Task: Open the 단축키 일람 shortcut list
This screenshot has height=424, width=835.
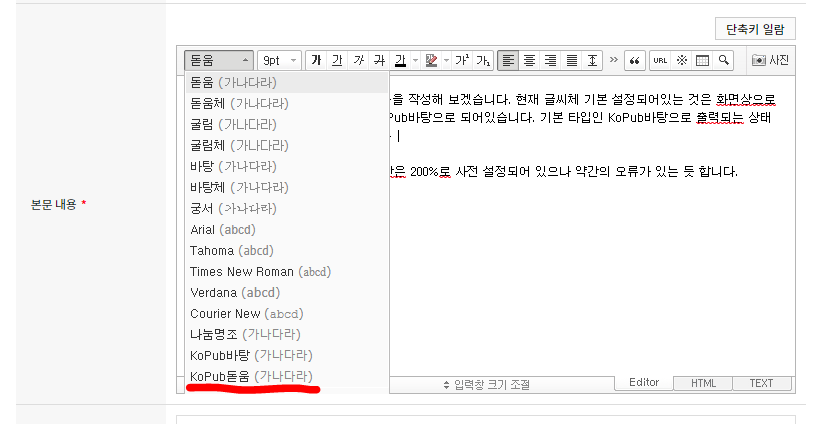Action: click(x=755, y=29)
